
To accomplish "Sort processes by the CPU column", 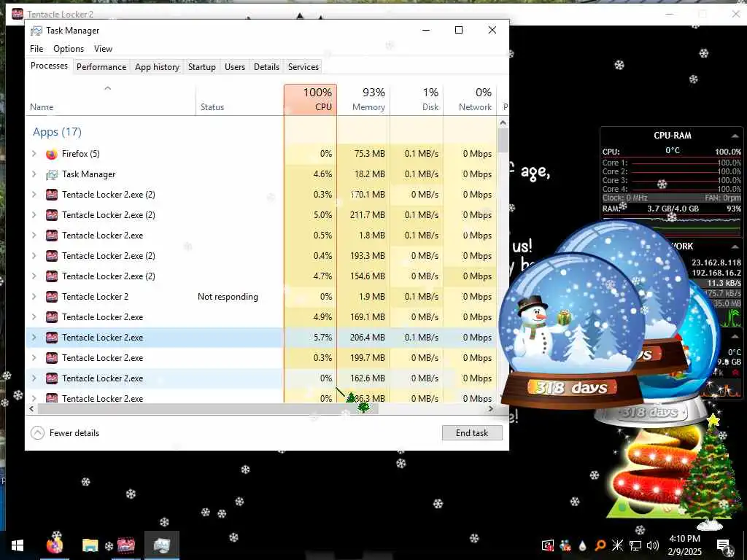I will (x=310, y=100).
